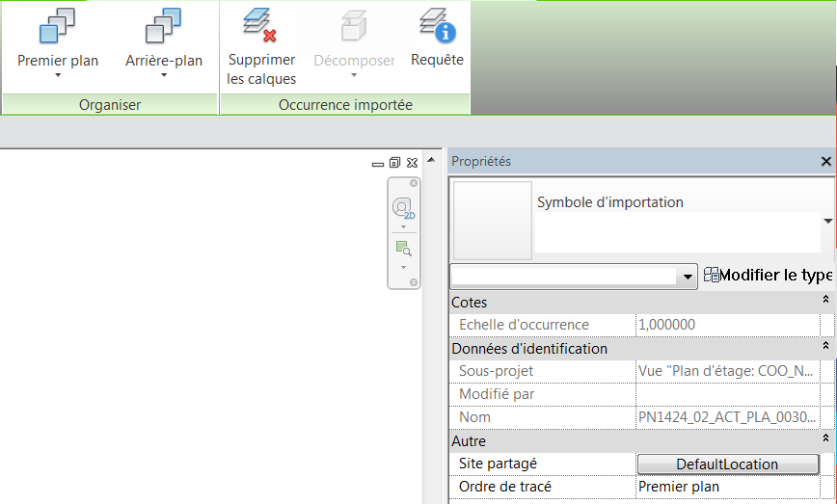Open the Symbole d'importation type selector dropdown
837x504 pixels.
[x=827, y=221]
